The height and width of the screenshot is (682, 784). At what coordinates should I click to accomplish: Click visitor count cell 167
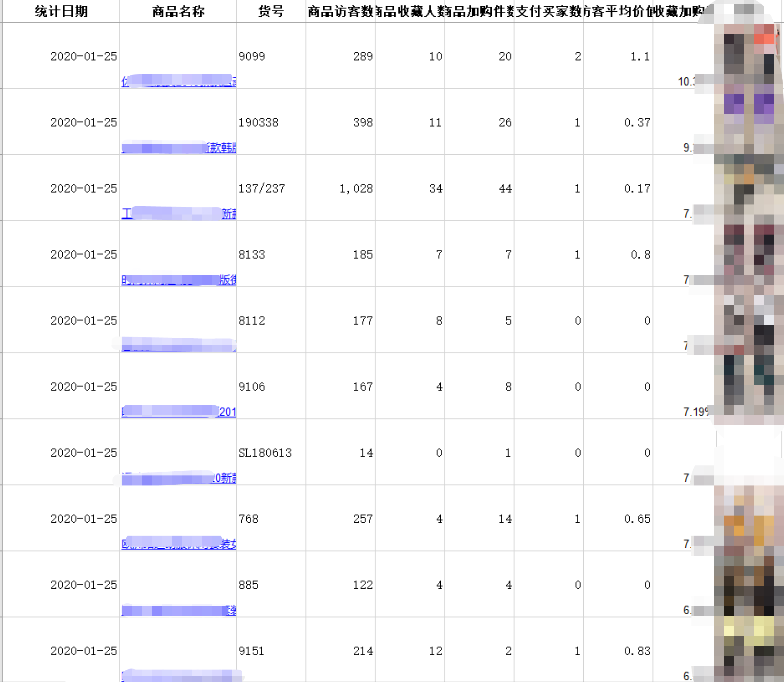(340, 386)
